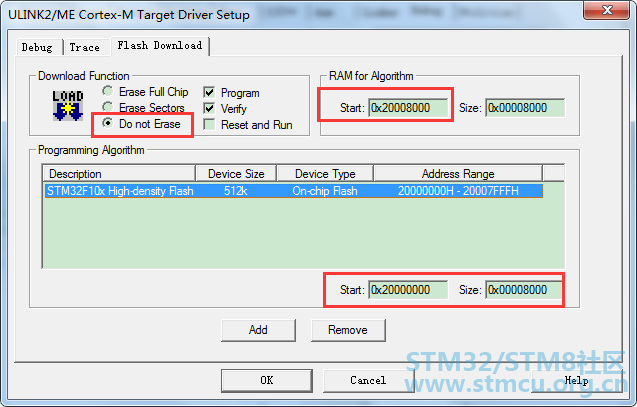Click the Programming Algorithm Start field

[408, 290]
